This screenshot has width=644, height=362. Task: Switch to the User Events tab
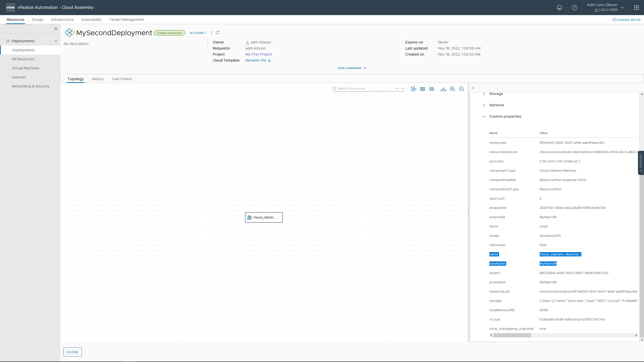122,79
